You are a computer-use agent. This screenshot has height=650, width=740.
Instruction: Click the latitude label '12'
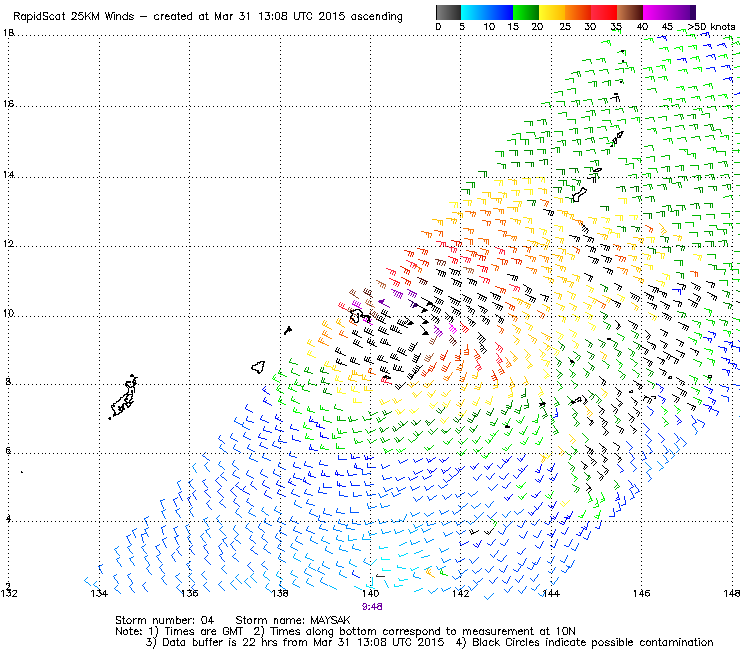[x=8, y=244]
